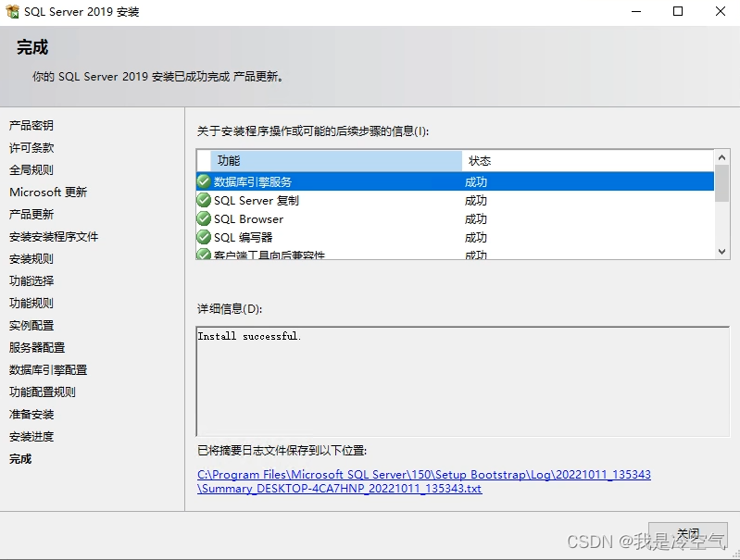Click green check icon beside 数据库引擎服务
This screenshot has height=560, width=740.
[204, 181]
